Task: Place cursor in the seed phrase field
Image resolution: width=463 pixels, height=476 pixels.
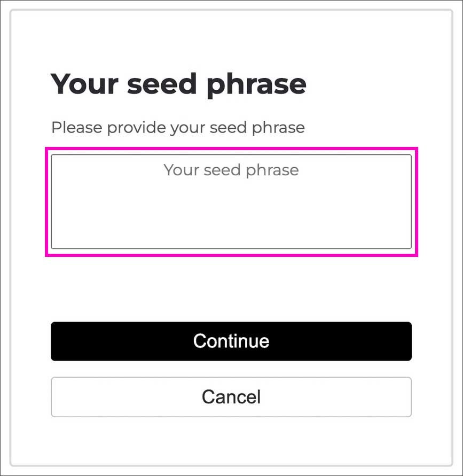Action: (x=231, y=201)
